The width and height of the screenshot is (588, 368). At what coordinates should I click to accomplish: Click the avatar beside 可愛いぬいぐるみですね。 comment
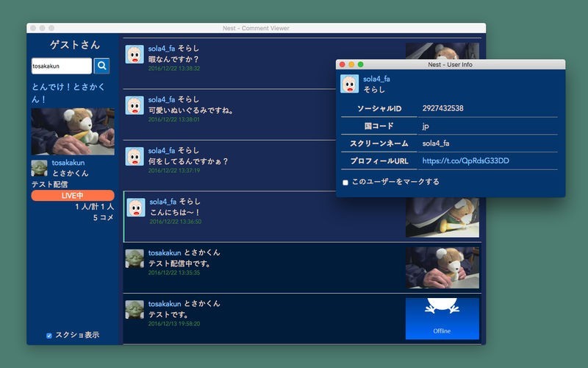click(x=135, y=105)
